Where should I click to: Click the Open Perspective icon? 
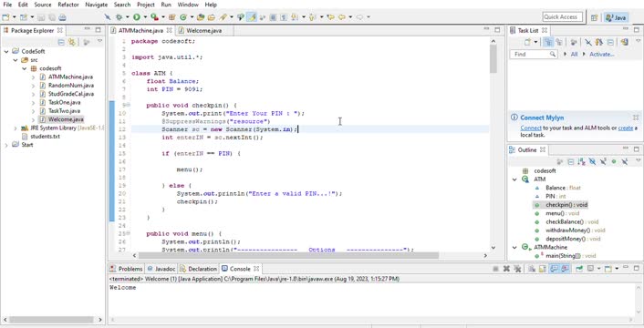594,17
